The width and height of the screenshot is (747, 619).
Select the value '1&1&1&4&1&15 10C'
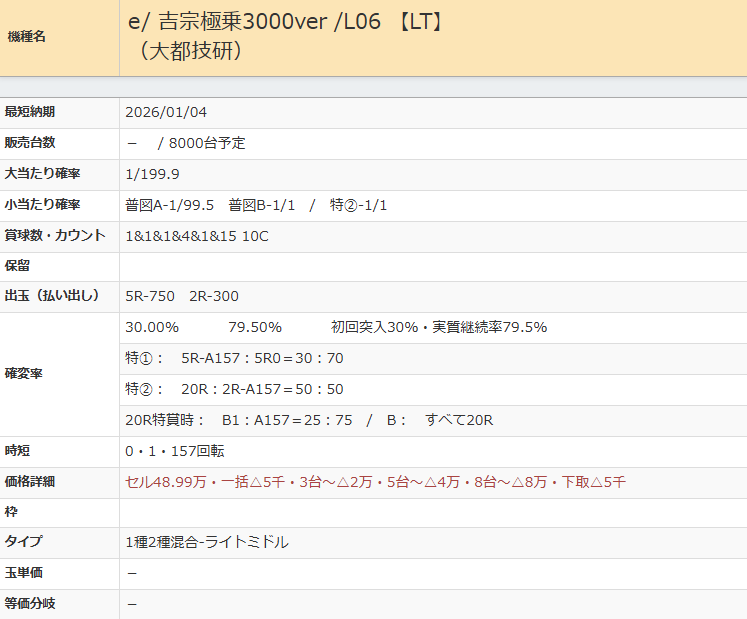[197, 236]
